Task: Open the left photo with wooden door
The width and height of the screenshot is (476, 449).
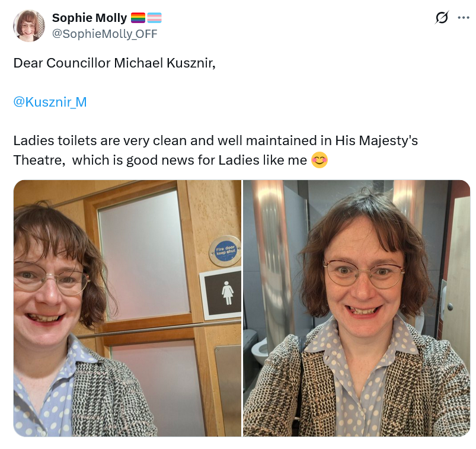Action: click(x=127, y=308)
